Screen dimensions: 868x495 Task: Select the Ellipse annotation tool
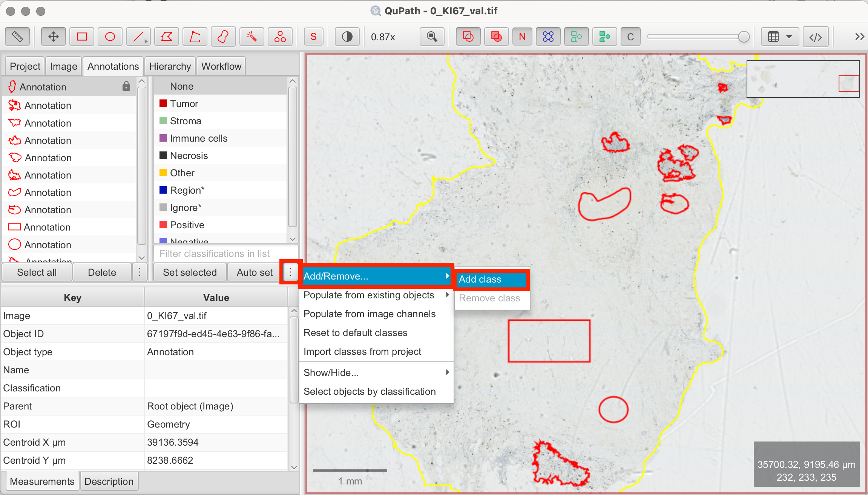110,37
